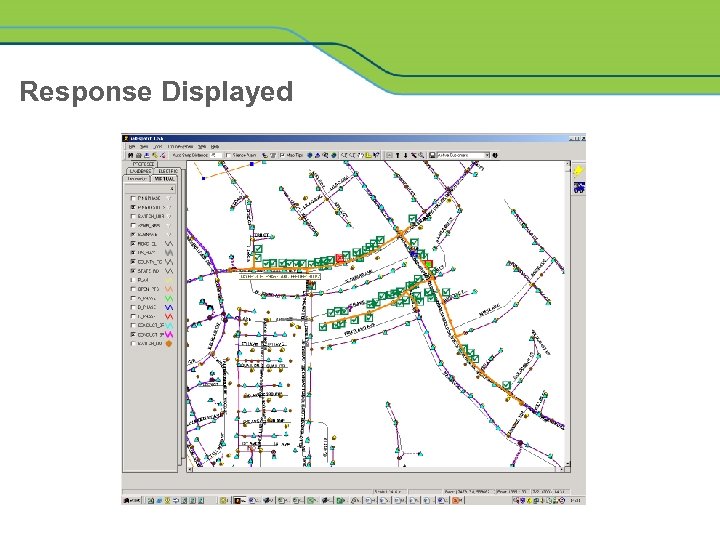The image size is (720, 540).
Task: Click the floppy disk save icon
Action: pyautogui.click(x=432, y=155)
